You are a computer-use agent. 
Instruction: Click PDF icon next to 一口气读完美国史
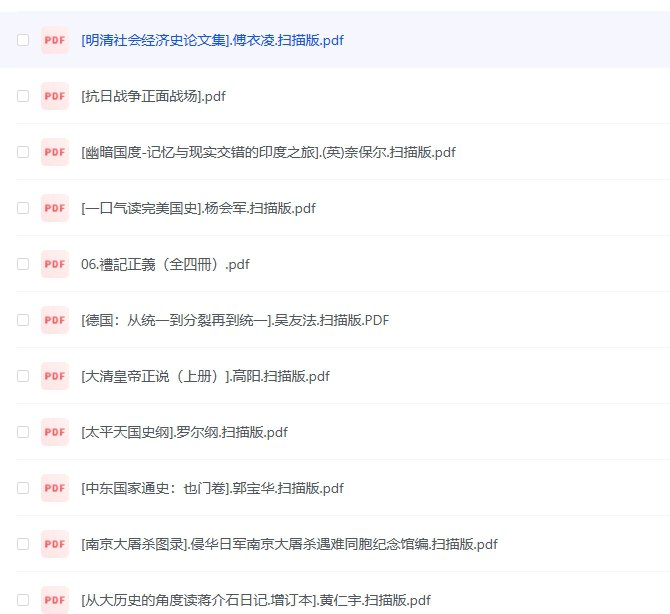point(55,208)
